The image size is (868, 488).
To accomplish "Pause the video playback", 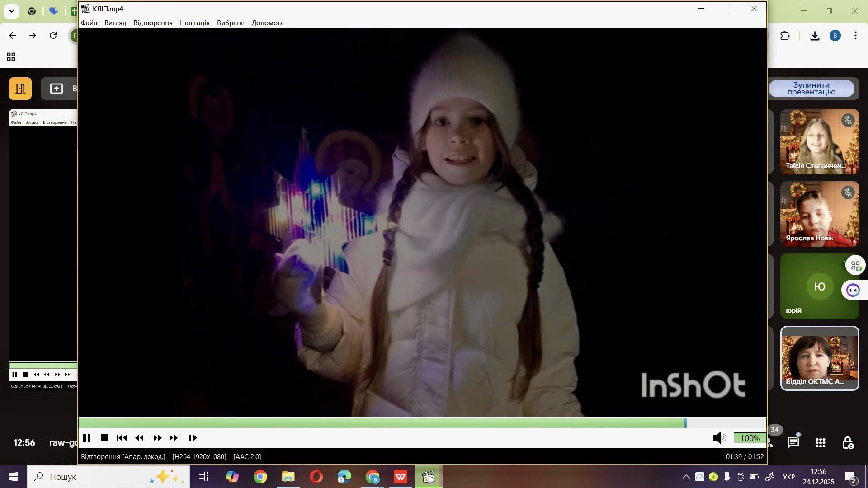I will click(x=87, y=438).
